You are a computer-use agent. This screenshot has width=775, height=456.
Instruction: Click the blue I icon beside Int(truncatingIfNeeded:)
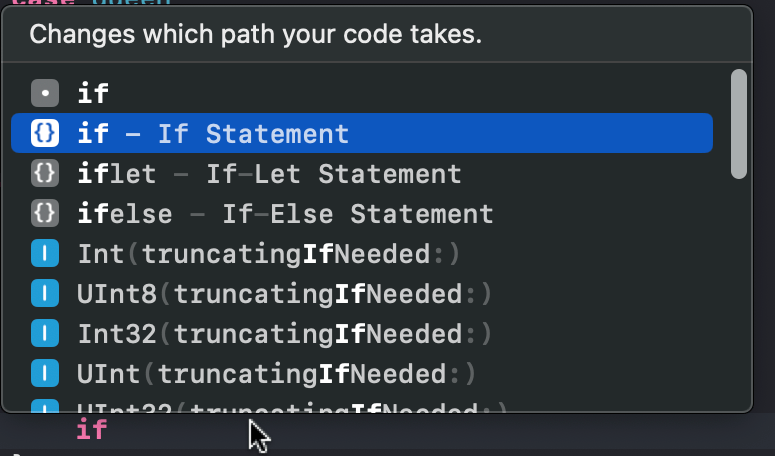45,254
